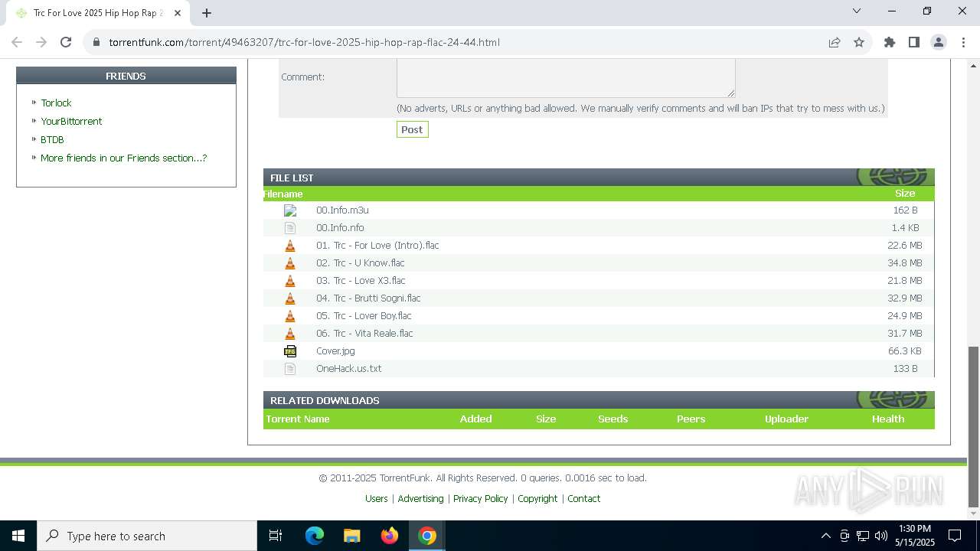Select the file name OneHack.us.txt
The height and width of the screenshot is (551, 980).
(348, 368)
